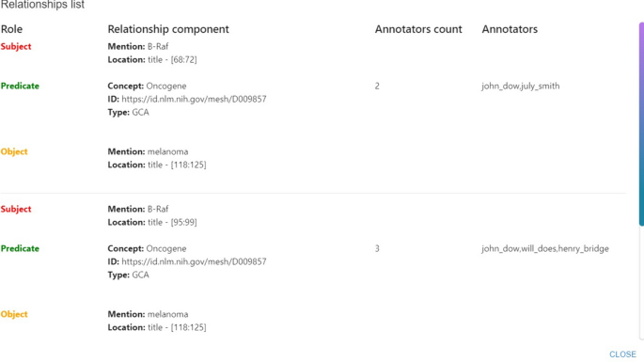Click annotators john_dow,july_smith text

[x=521, y=86]
